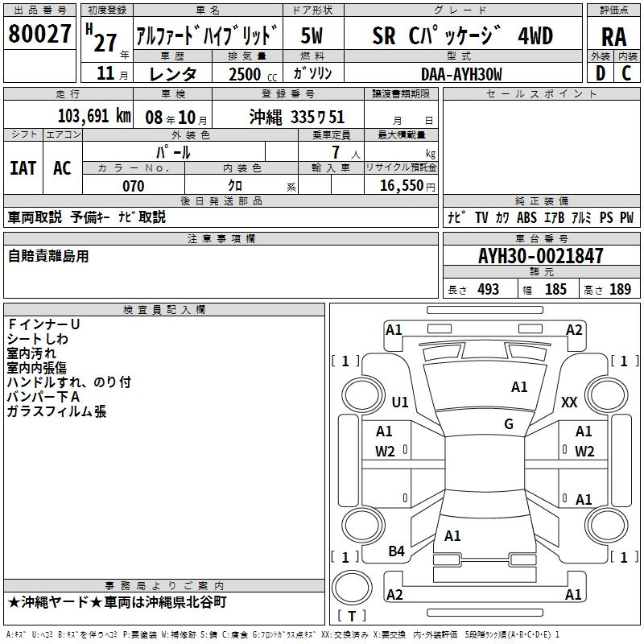Image resolution: width=644 pixels, height=644 pixels.
Task: Click the IAT shift type cell
Action: 23,167
